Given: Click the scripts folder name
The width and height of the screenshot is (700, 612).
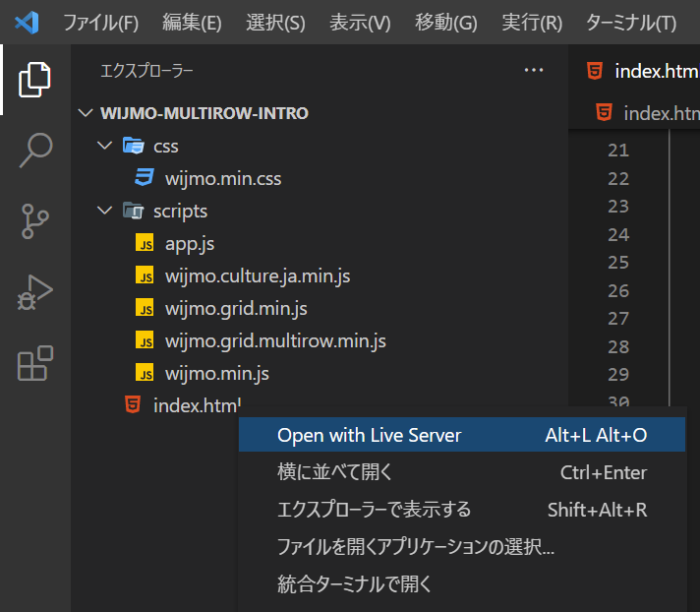Looking at the screenshot, I should click(180, 212).
